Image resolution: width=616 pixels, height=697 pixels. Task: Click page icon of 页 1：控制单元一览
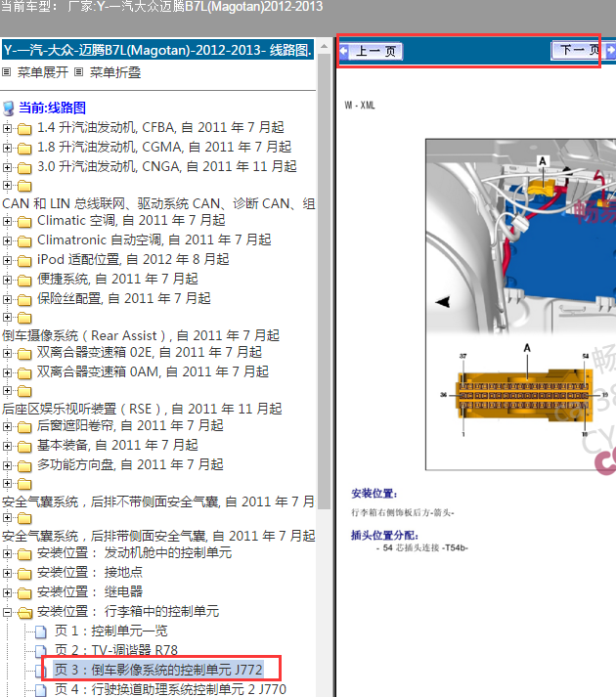tap(41, 632)
